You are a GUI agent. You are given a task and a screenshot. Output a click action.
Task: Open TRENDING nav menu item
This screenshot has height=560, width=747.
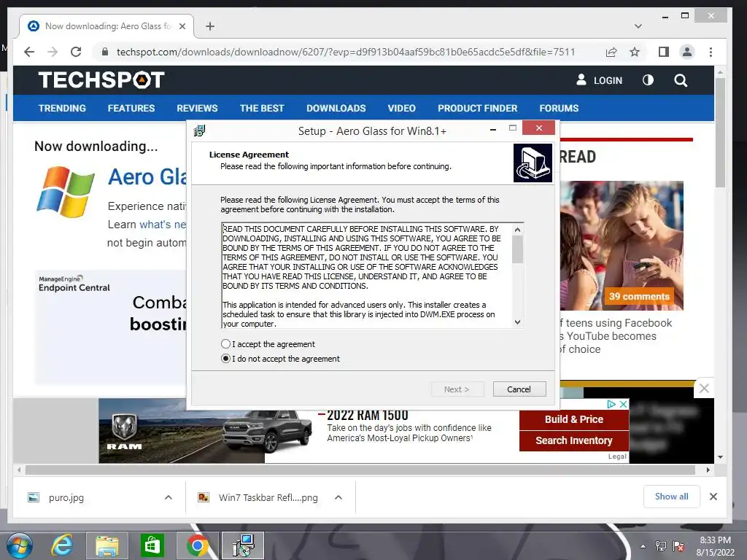click(62, 108)
